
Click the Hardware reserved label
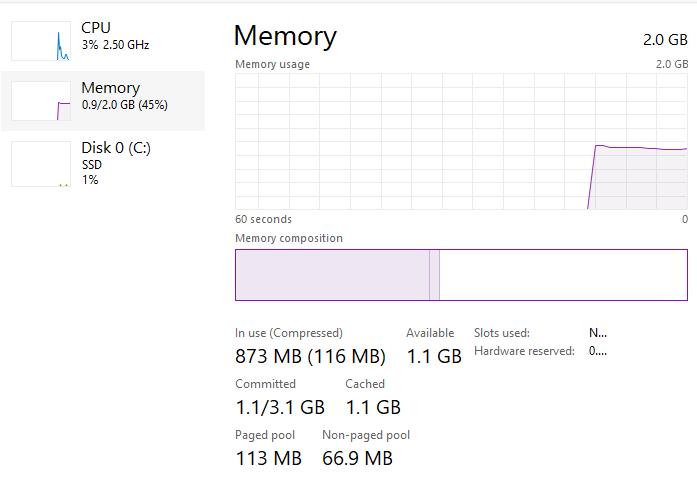[x=524, y=351]
